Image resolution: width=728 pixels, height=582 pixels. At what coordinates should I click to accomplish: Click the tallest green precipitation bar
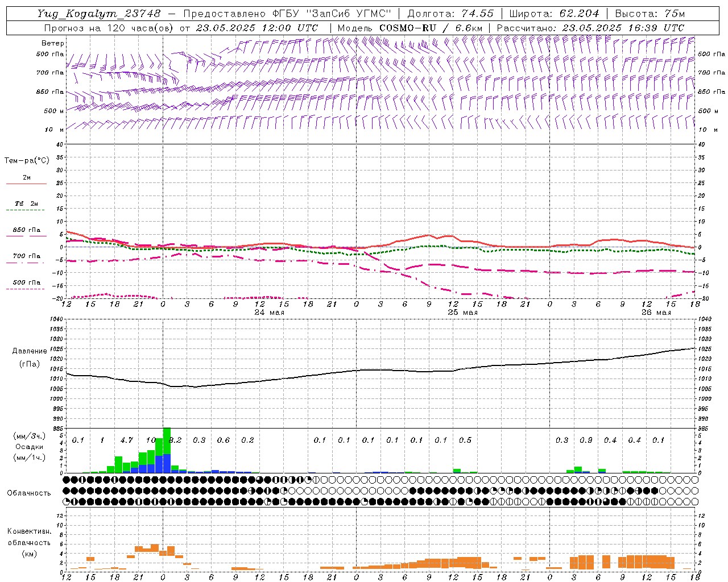(x=167, y=440)
